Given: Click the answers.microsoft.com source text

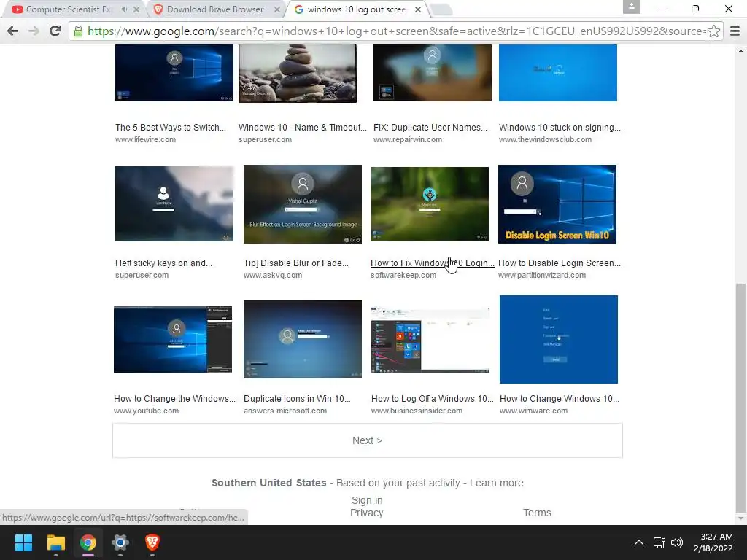Looking at the screenshot, I should point(285,411).
